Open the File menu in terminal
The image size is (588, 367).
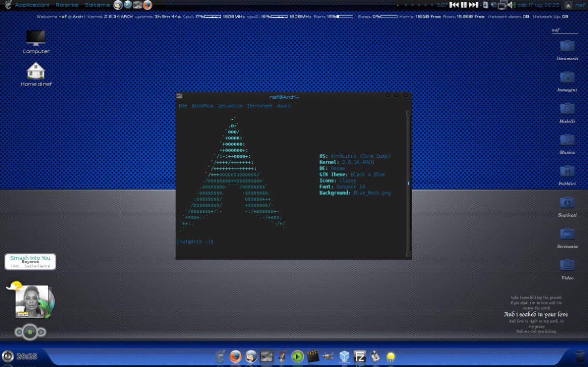tap(183, 106)
